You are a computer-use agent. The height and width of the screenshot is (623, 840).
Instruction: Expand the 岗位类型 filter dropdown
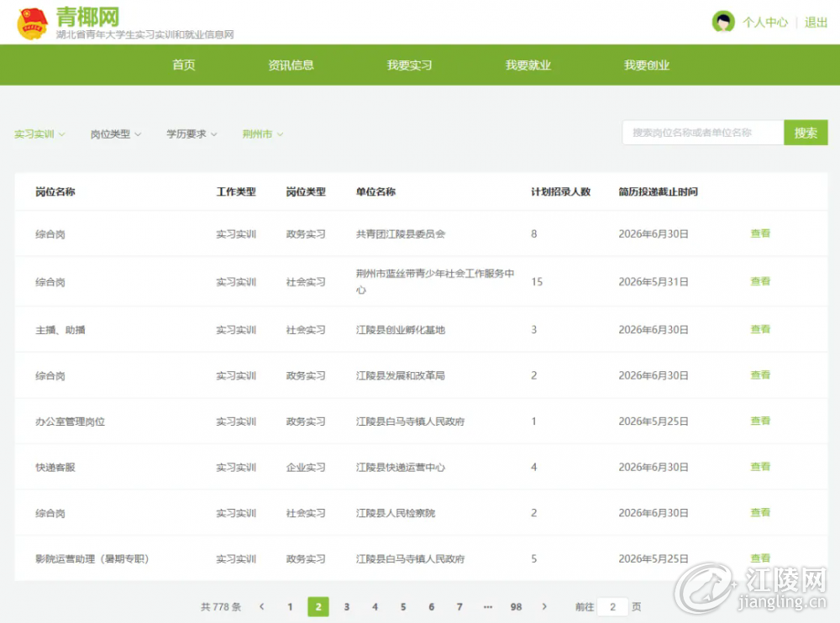pyautogui.click(x=116, y=134)
